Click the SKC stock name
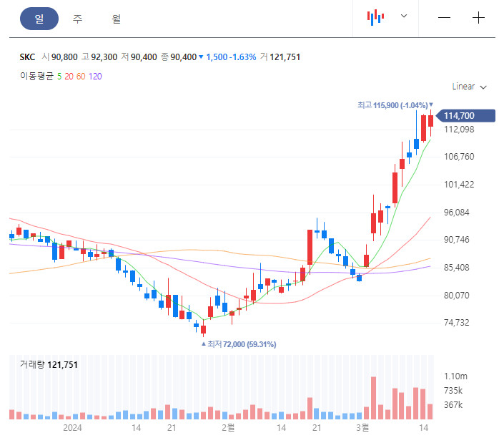 click(27, 57)
